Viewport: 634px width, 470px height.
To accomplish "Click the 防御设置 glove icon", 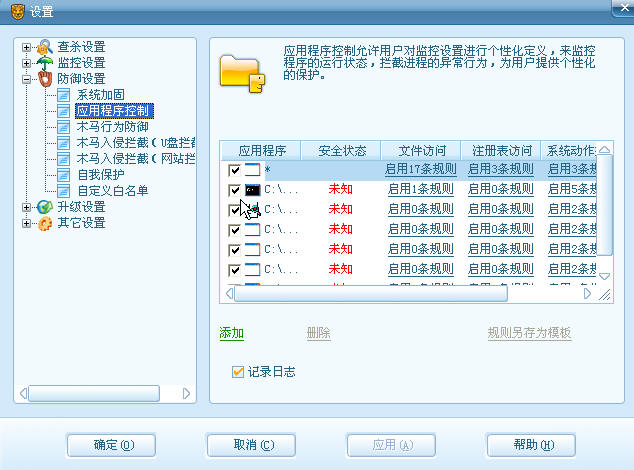I will pyautogui.click(x=45, y=79).
